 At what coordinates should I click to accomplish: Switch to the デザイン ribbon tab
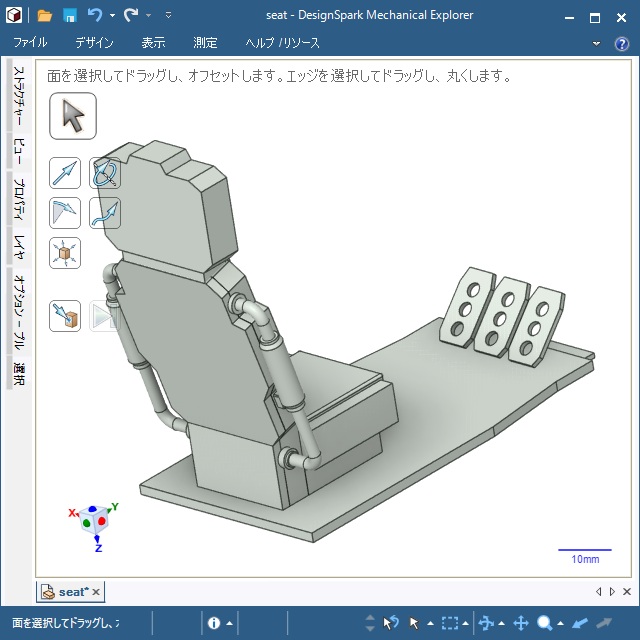94,43
